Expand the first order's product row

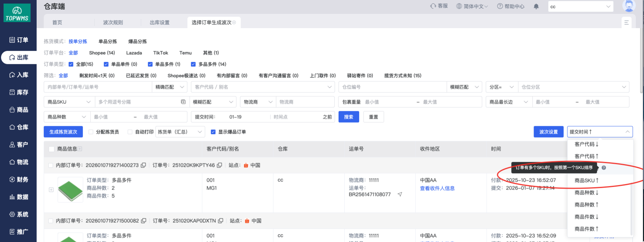coord(51,190)
